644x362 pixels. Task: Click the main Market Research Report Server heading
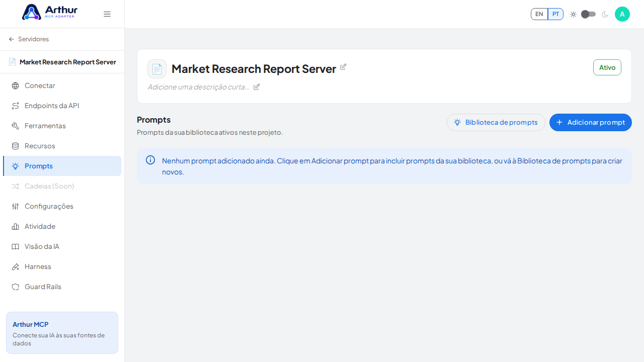point(254,69)
